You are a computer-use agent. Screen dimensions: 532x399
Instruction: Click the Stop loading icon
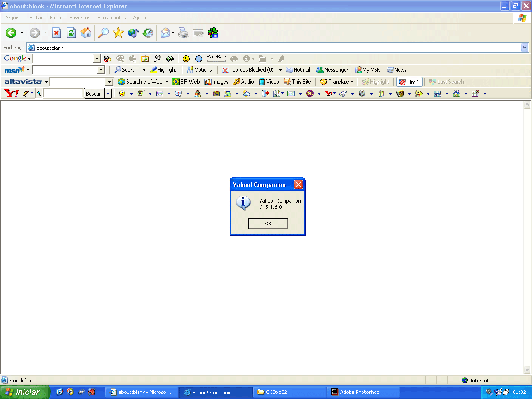tap(56, 33)
